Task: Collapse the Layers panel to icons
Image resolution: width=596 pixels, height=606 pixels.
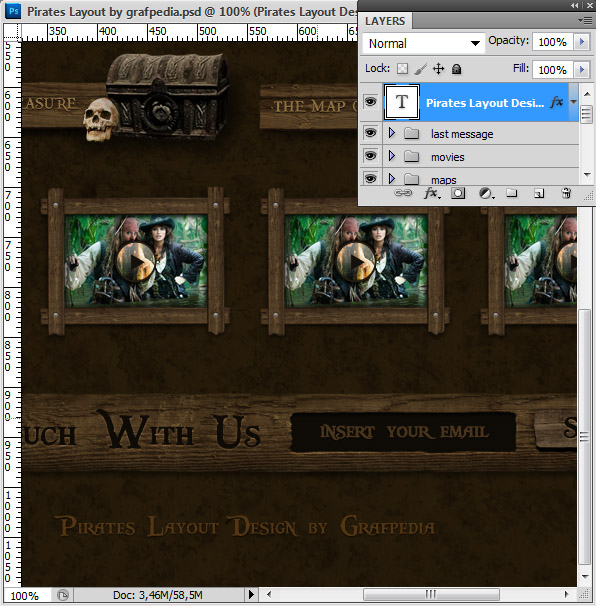Action: pyautogui.click(x=575, y=5)
